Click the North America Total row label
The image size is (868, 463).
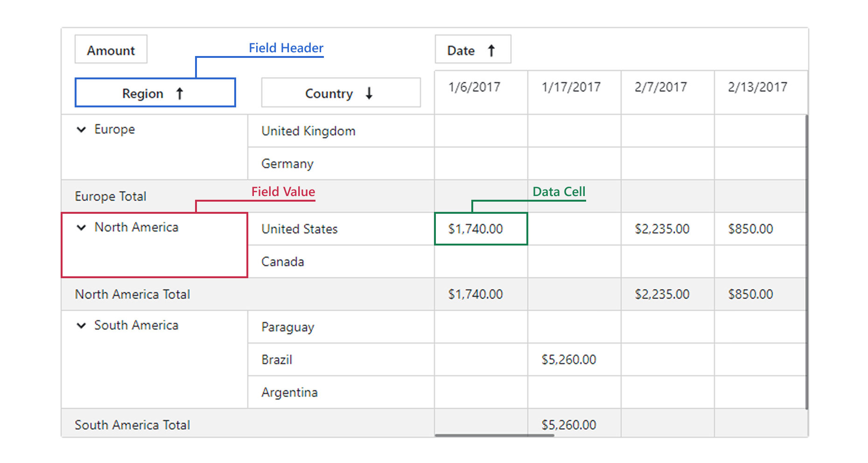tap(133, 295)
